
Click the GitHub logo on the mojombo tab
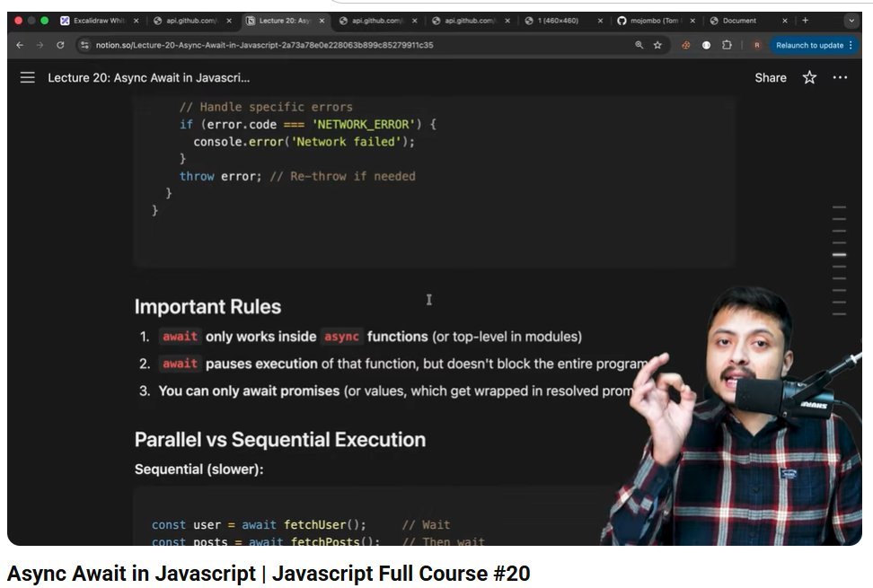click(622, 20)
